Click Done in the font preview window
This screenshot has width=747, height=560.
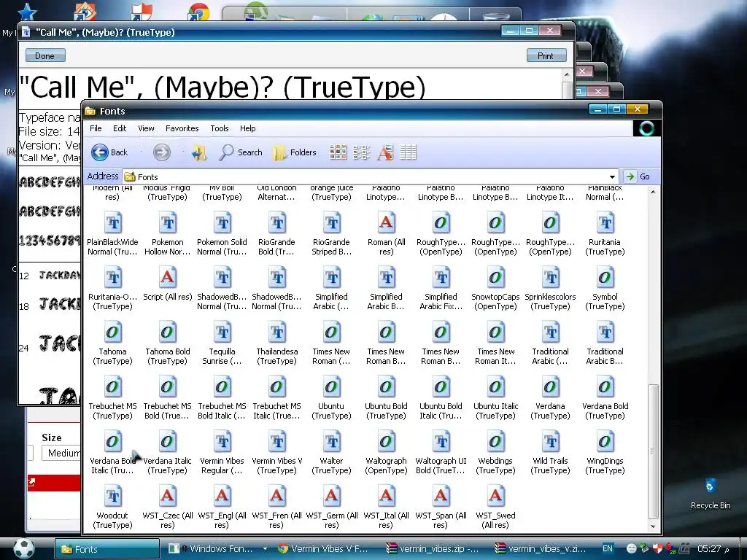[44, 55]
